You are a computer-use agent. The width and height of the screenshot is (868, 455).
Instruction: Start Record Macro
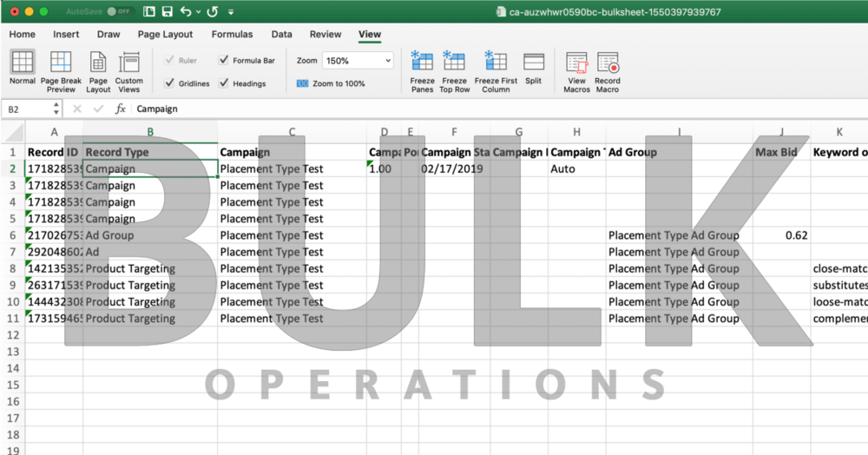608,71
